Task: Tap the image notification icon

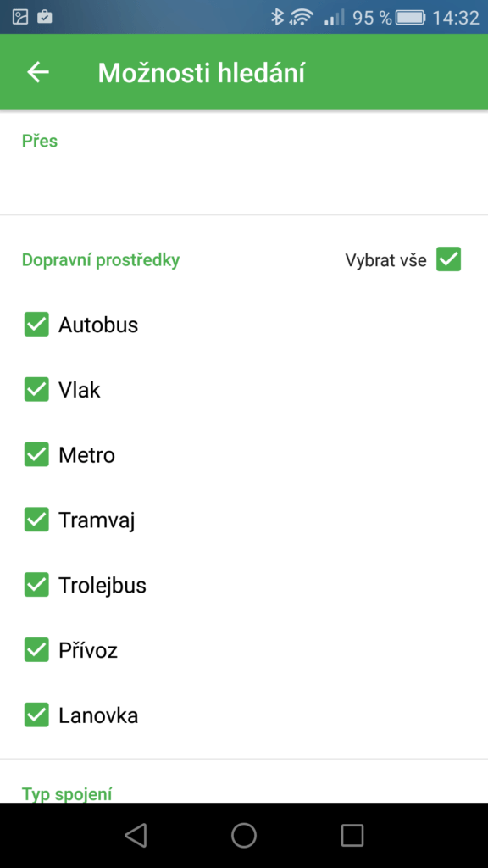Action: pos(20,18)
